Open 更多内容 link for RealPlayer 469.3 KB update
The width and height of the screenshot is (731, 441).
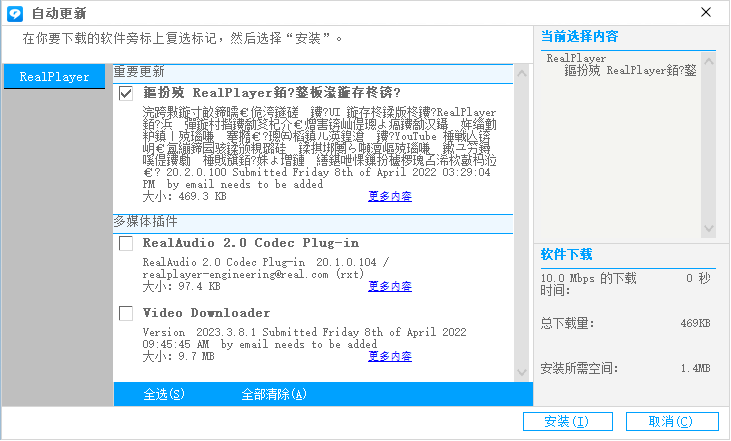(390, 196)
